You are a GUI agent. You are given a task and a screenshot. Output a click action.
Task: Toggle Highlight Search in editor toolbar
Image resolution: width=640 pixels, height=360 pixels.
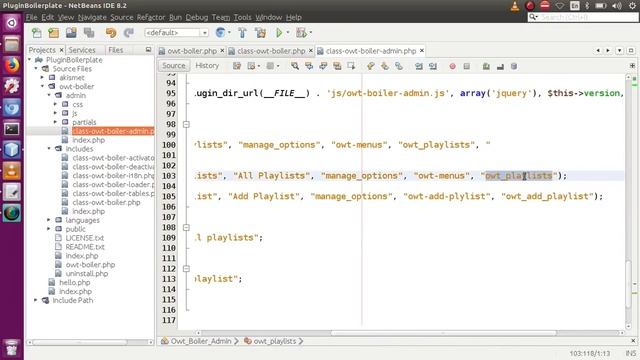pyautogui.click(x=337, y=66)
